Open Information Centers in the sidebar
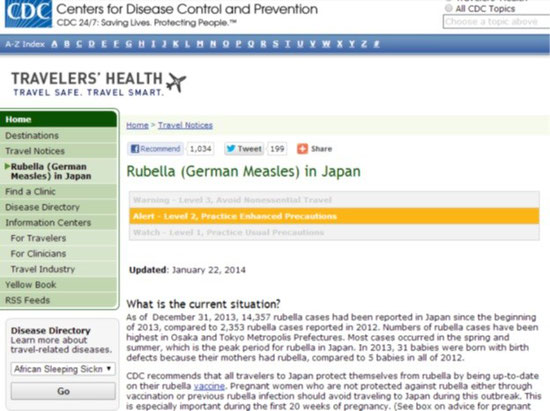 click(58, 222)
